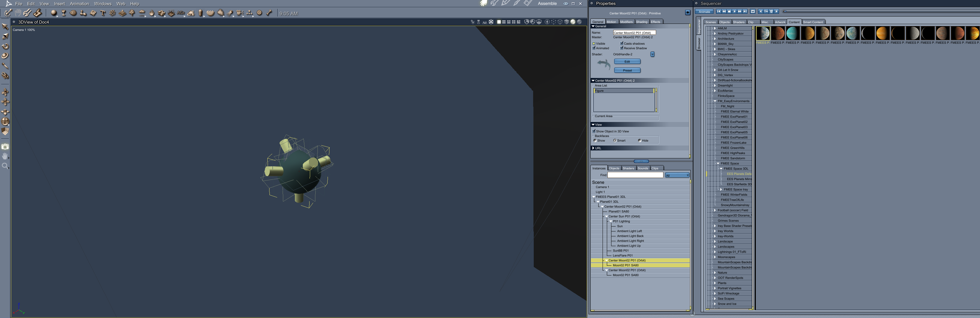Switch to the Render room film icon

pos(528,3)
